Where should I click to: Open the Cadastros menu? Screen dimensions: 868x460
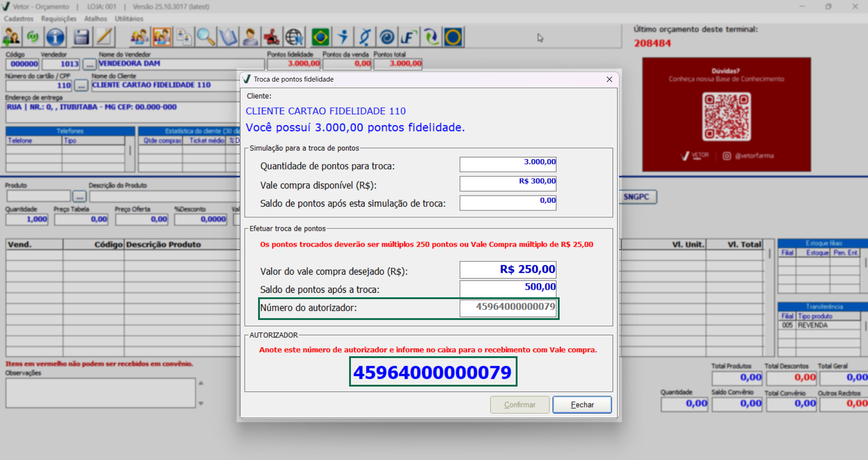(19, 19)
